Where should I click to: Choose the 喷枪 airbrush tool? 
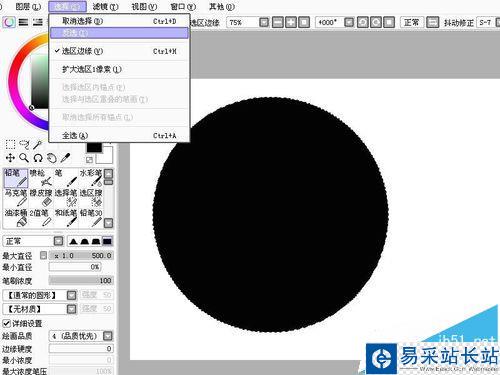click(41, 178)
